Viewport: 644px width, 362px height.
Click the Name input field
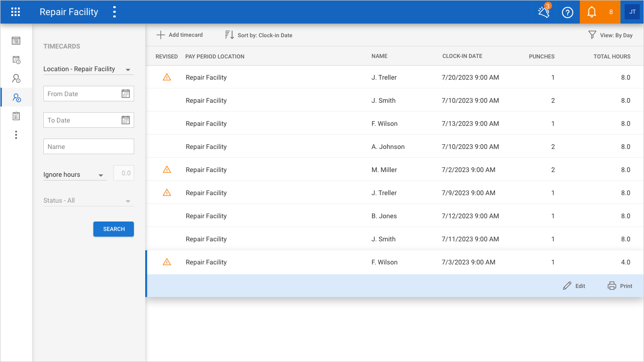(89, 147)
